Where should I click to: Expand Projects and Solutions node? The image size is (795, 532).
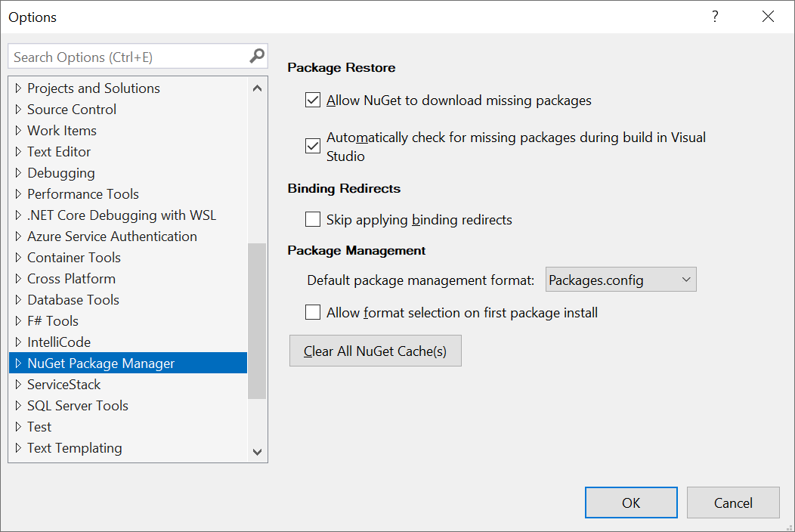[18, 88]
